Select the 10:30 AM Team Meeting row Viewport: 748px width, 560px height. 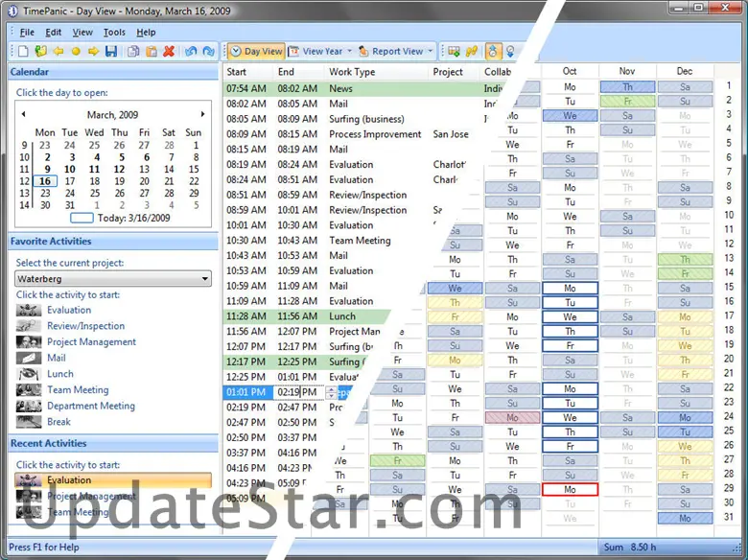point(334,241)
